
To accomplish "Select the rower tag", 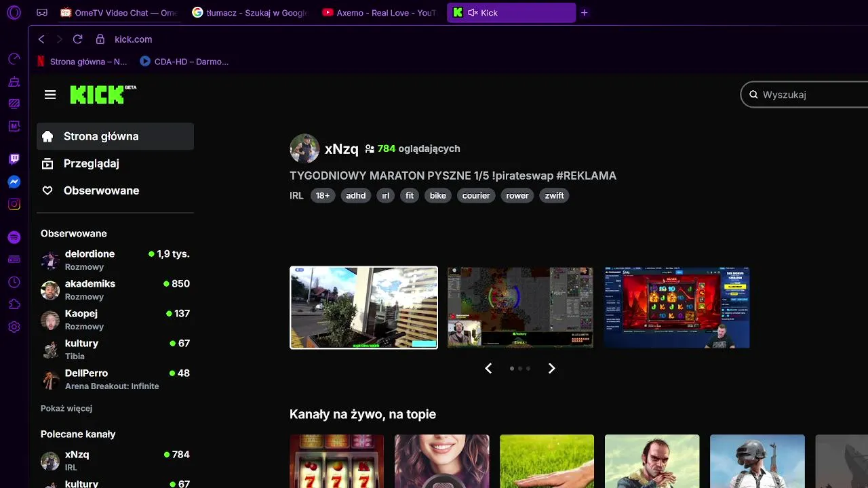I will [x=517, y=195].
